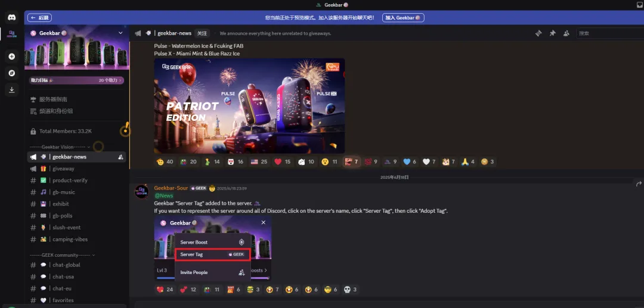
Task: Click the 搜索 search field
Action: (610, 33)
